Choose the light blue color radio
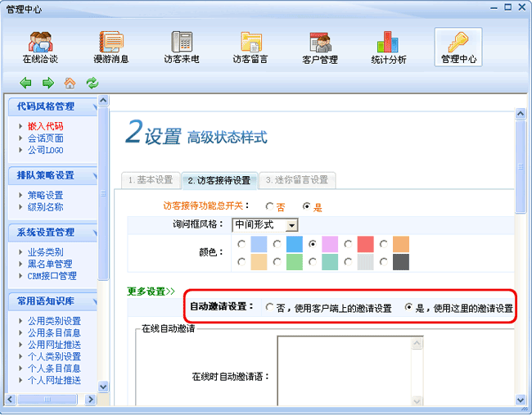 pos(241,244)
